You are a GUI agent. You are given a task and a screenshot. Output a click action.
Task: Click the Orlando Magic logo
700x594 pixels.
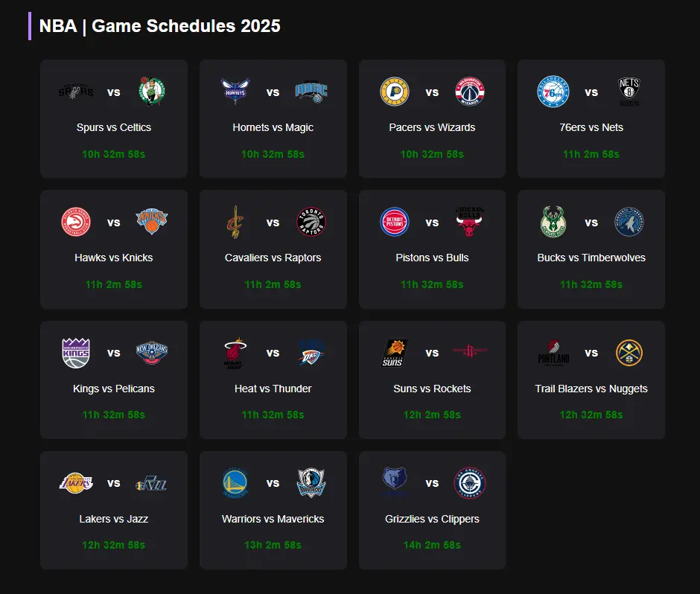[311, 92]
